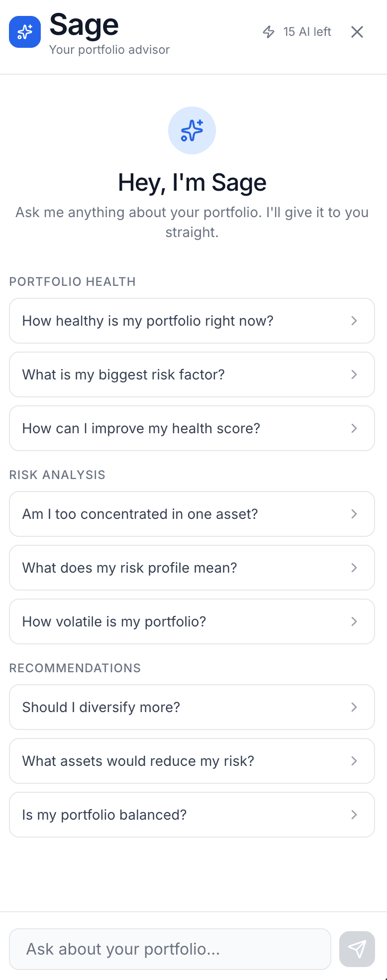Click the PORTFOLIO HEALTH section header
Viewport: 387px width, 980px height.
tap(72, 282)
